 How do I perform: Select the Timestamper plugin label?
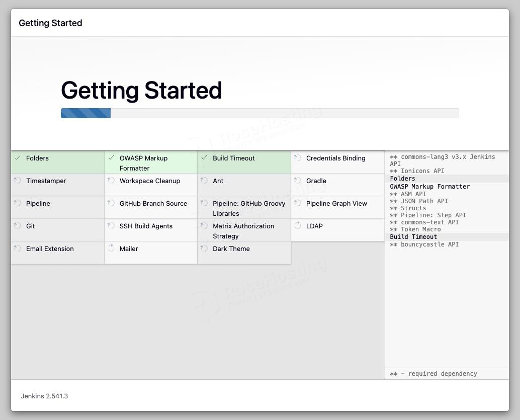(46, 181)
